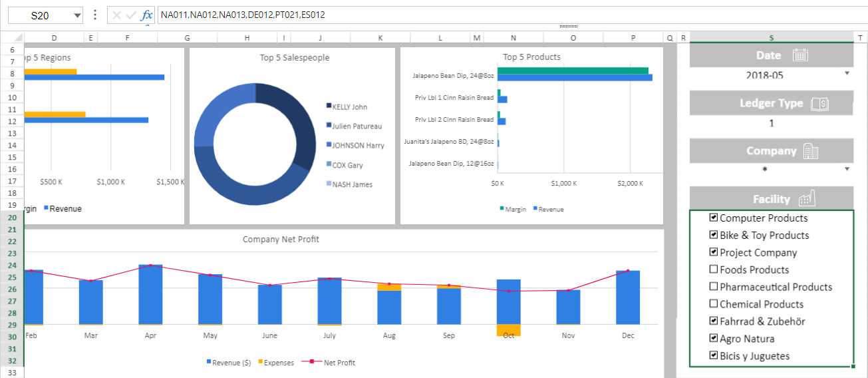Open the Insert Function fx icon

(147, 15)
